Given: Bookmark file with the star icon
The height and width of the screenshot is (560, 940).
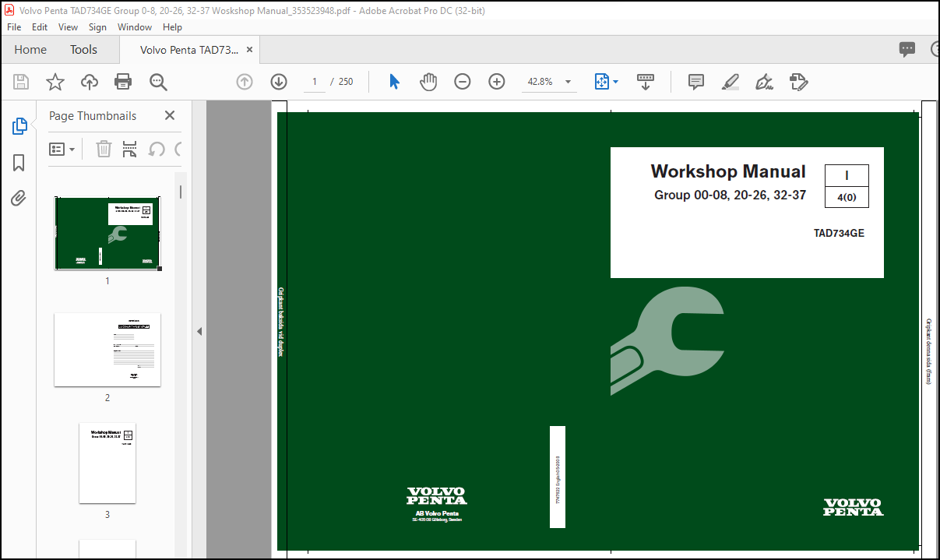Looking at the screenshot, I should [x=55, y=82].
